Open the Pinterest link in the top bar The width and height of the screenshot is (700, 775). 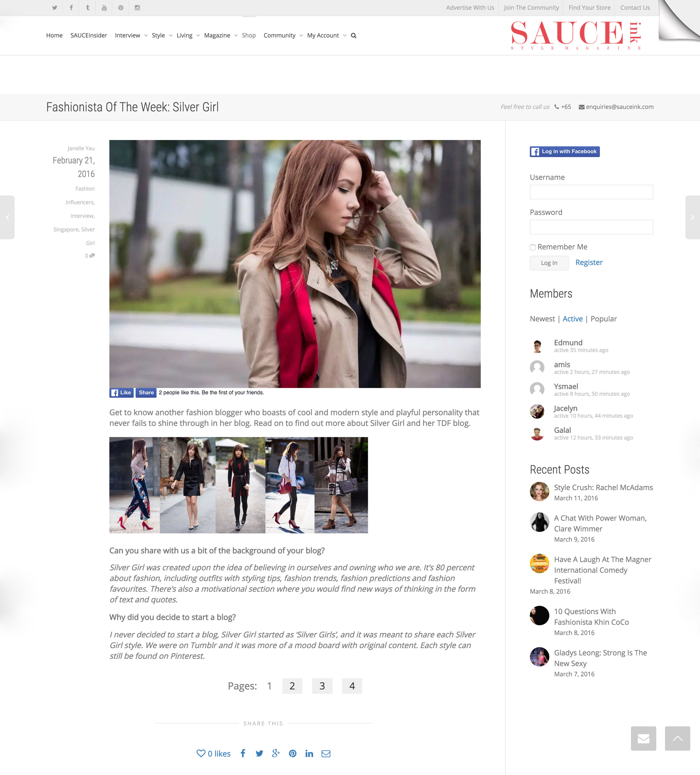(121, 8)
